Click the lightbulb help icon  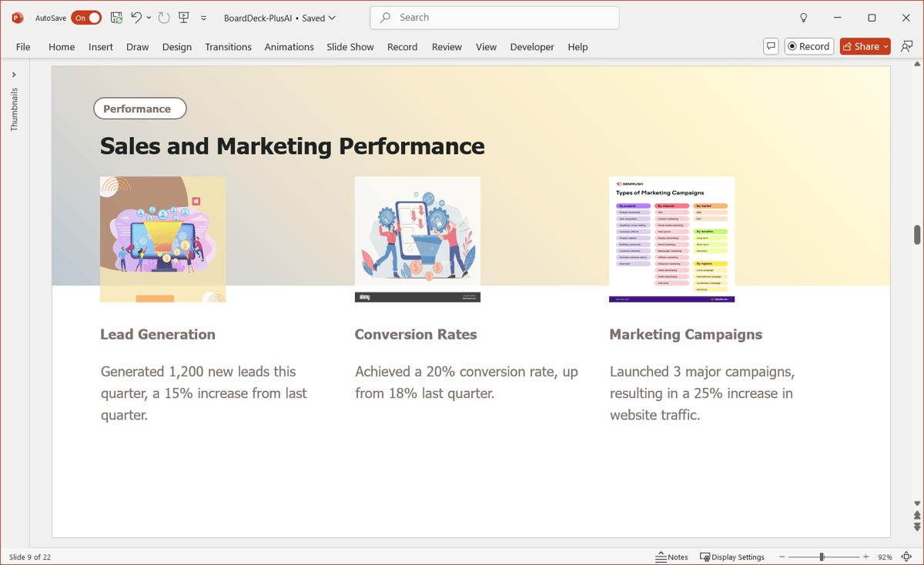[804, 18]
